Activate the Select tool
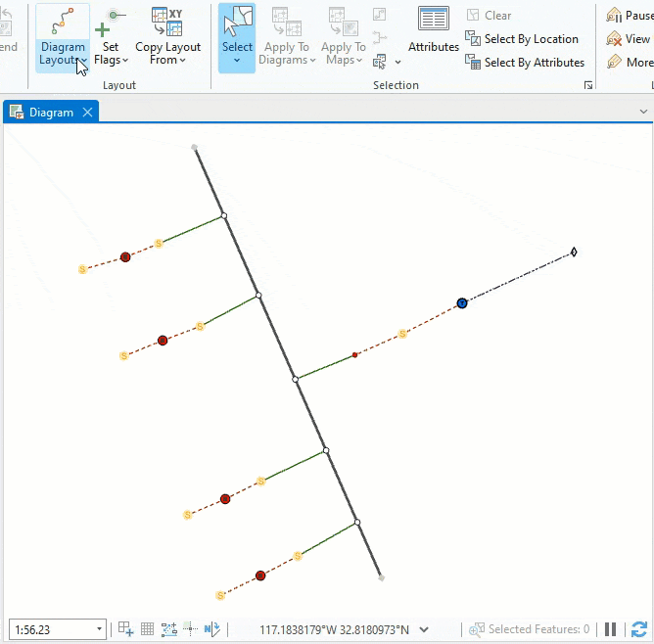Image resolution: width=654 pixels, height=644 pixels. tap(237, 29)
